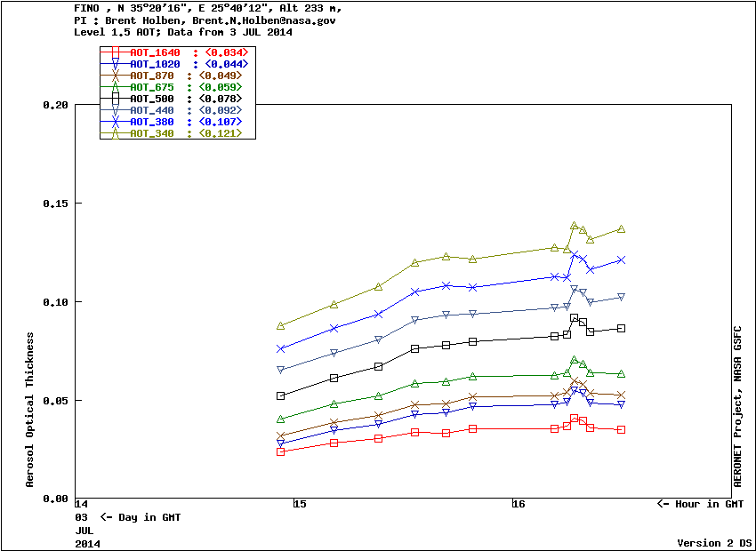Click hour 16 on the time axis
The height and width of the screenshot is (551, 756).
pos(519,505)
